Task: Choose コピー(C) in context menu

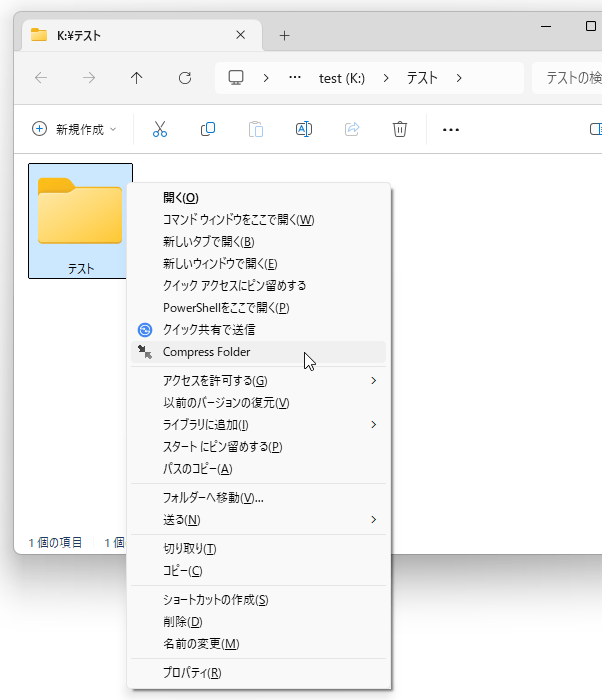Action: click(x=259, y=571)
